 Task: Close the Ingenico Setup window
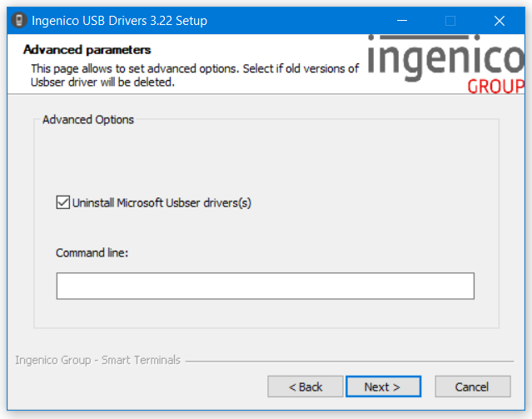click(x=500, y=21)
